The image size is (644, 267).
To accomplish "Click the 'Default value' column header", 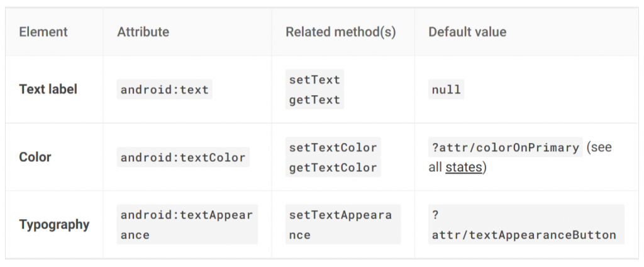I will coord(467,31).
